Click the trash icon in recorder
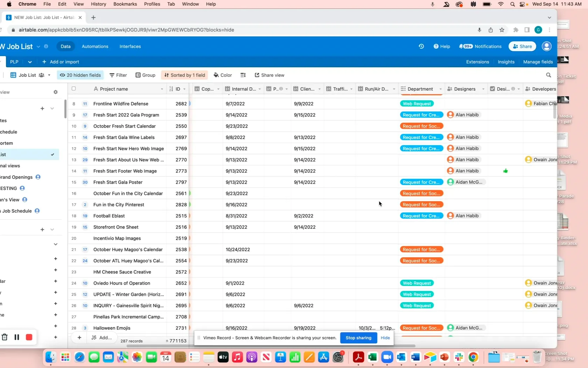 pos(5,337)
